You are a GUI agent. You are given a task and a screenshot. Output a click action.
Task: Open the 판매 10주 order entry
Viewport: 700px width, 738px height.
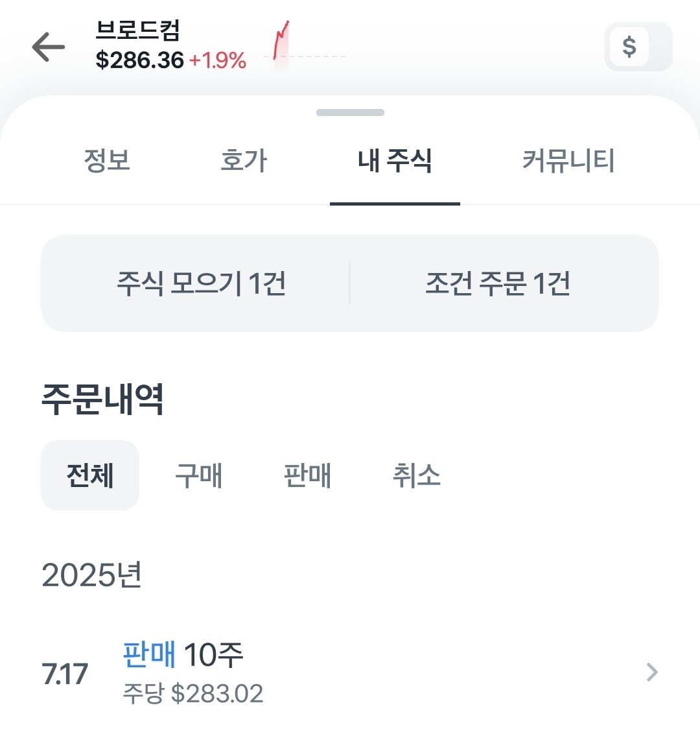coord(183,655)
